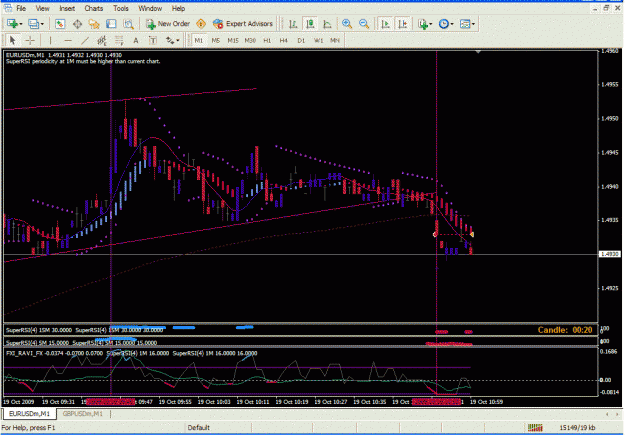Screen dimensions: 625x435
Task: Open the Window menu
Action: pyautogui.click(x=150, y=8)
